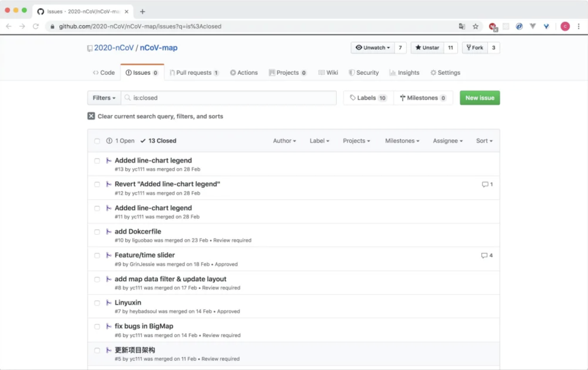
Task: Click the translate page icon in address bar
Action: [462, 26]
